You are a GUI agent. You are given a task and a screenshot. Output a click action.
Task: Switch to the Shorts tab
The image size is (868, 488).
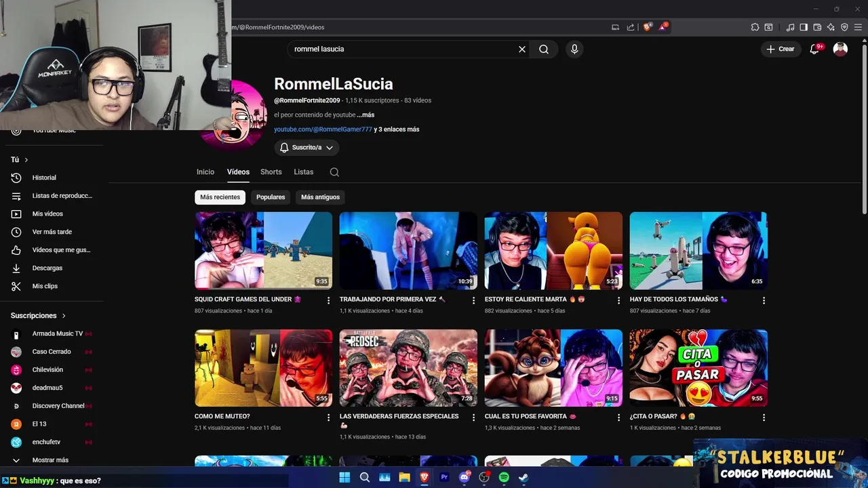click(271, 172)
